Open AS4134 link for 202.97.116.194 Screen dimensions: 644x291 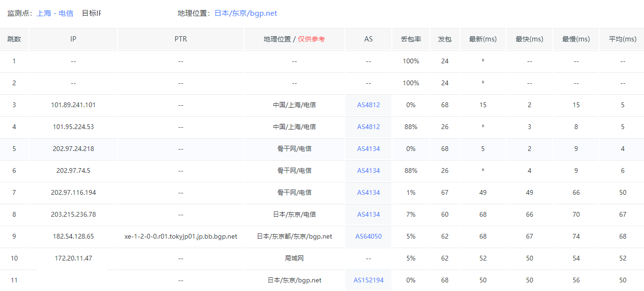[369, 192]
